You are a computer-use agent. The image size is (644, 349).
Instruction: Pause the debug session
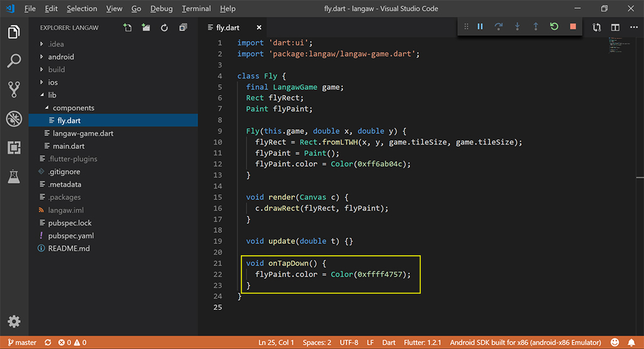coord(480,26)
